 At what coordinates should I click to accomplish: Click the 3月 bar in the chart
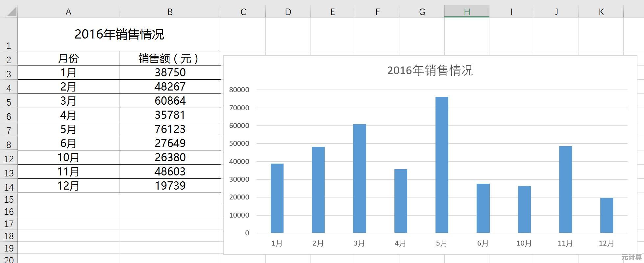pyautogui.click(x=359, y=178)
